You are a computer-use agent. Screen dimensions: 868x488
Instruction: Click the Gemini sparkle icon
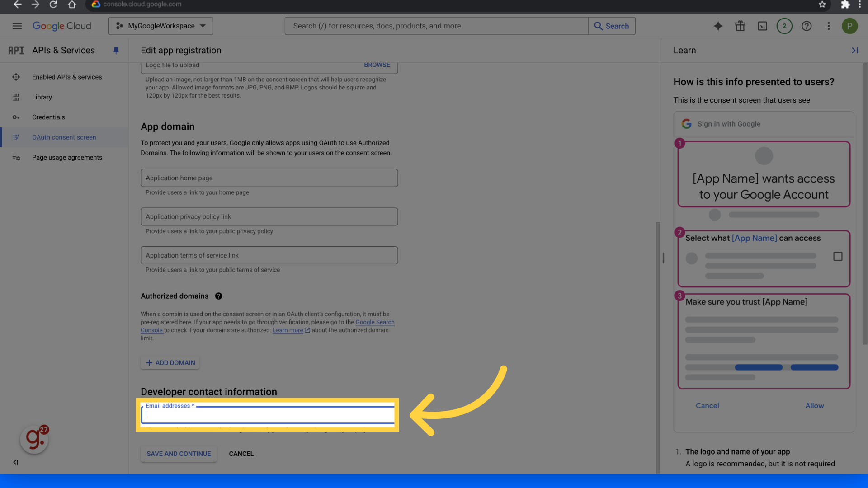[x=718, y=26]
